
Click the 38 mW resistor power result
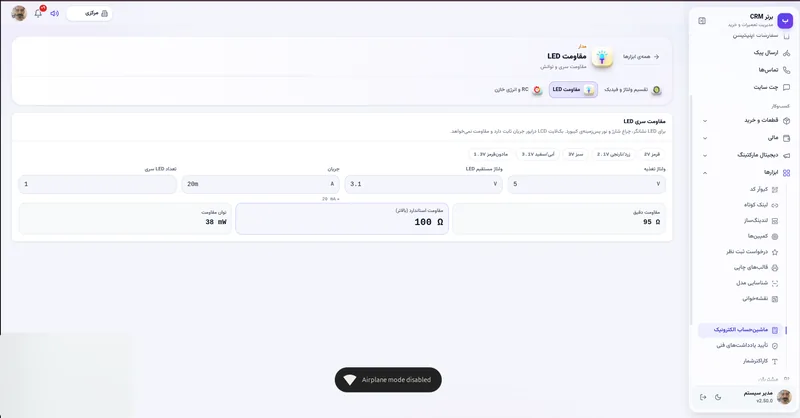125,219
